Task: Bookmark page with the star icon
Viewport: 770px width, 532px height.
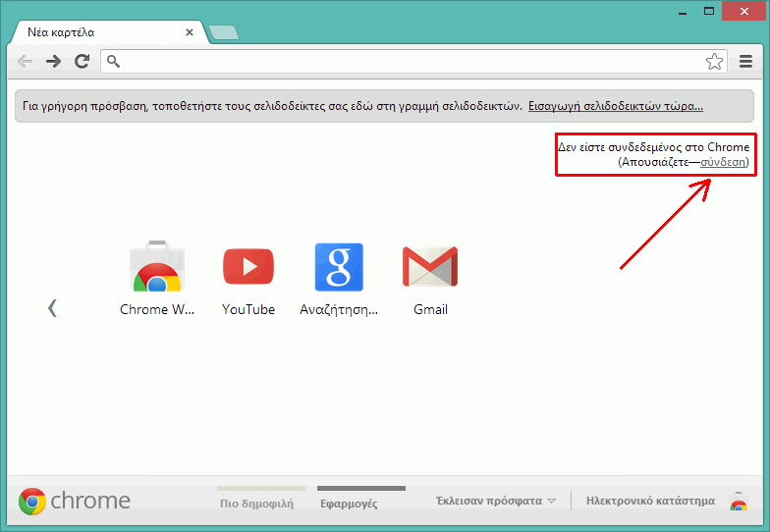Action: point(714,61)
